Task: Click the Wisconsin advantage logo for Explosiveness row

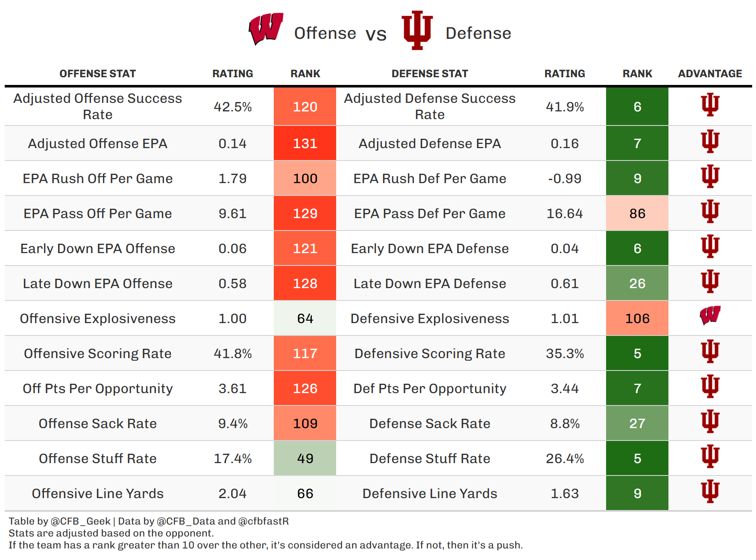Action: (x=710, y=316)
